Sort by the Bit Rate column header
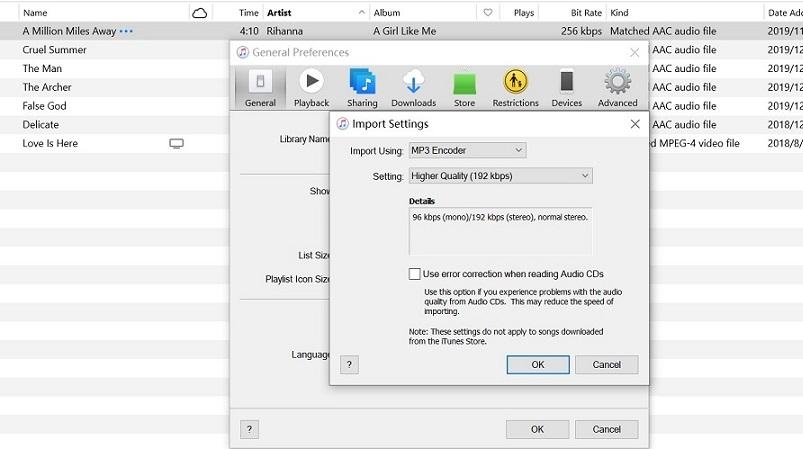 click(x=585, y=13)
